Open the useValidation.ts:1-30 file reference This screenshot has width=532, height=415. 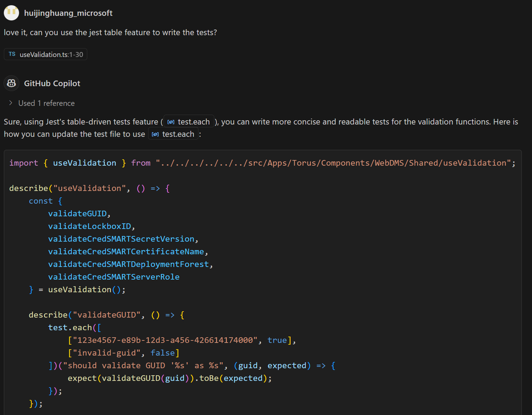point(45,54)
